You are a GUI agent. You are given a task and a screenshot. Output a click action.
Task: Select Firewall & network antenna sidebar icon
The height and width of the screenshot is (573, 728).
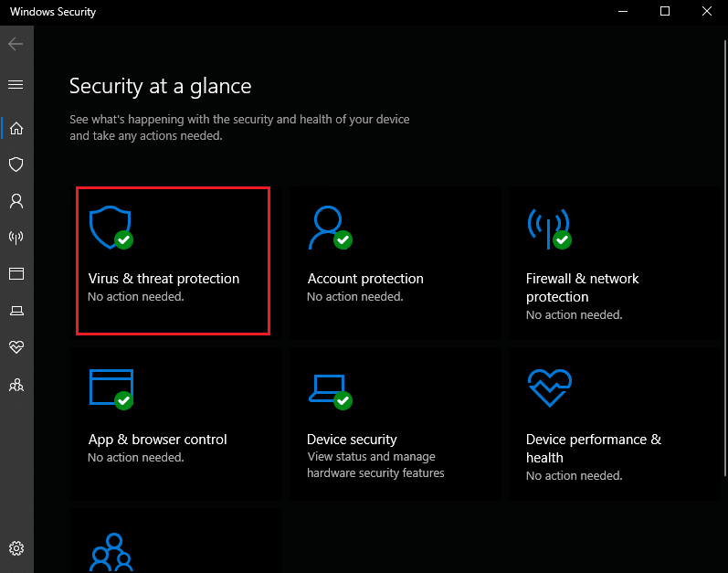tap(16, 238)
